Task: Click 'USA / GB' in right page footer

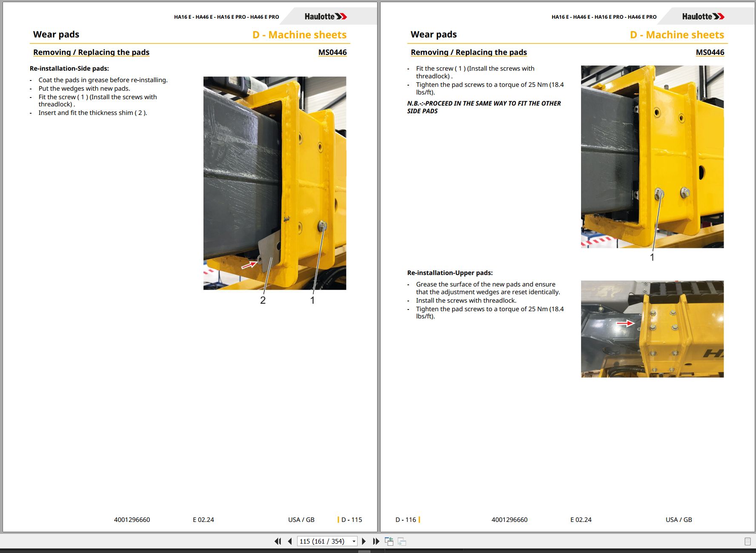Action: click(679, 520)
